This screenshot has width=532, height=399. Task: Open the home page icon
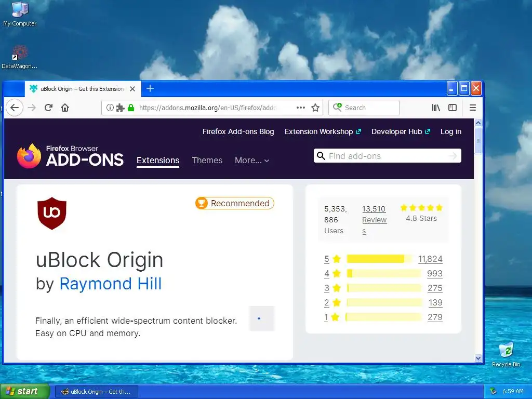coord(65,108)
